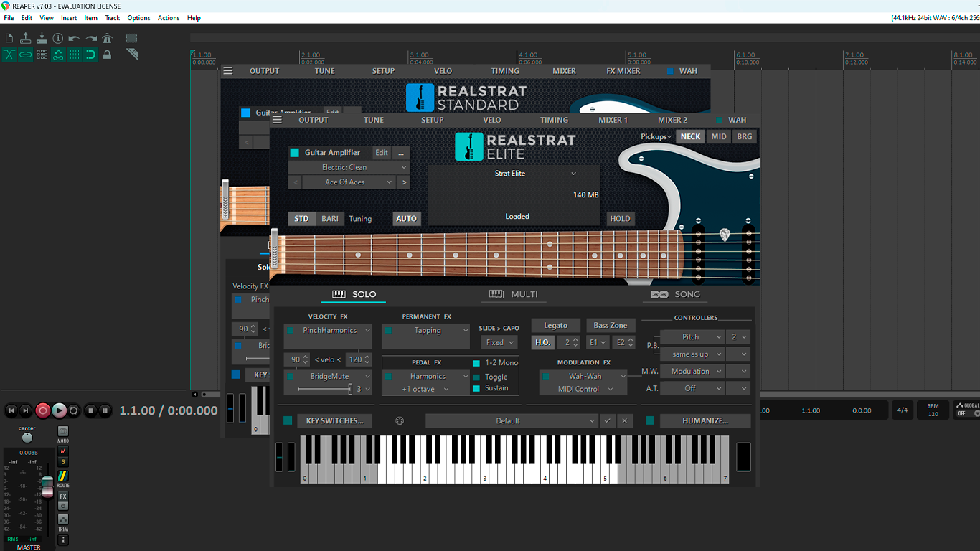The width and height of the screenshot is (980, 551).
Task: Click the Redo arrow icon
Action: coord(91,38)
